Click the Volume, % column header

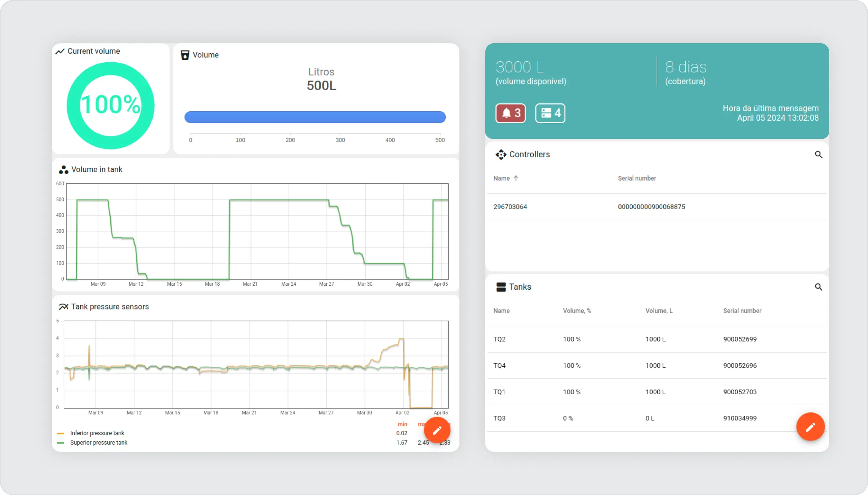pos(577,311)
